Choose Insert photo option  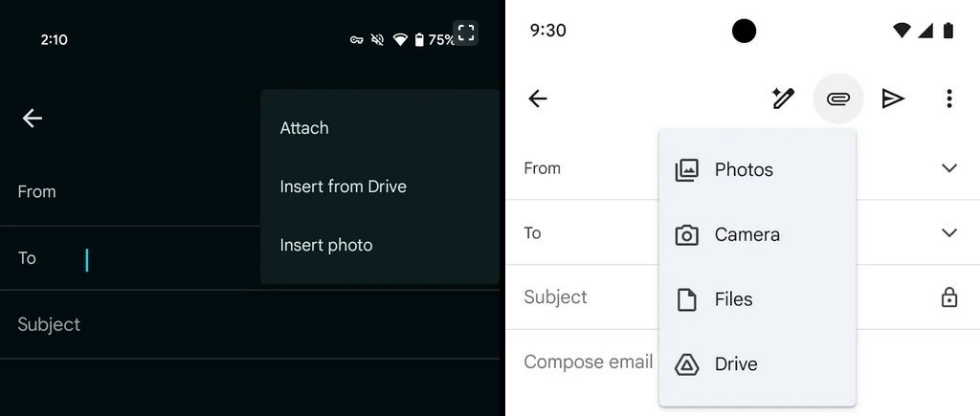325,245
